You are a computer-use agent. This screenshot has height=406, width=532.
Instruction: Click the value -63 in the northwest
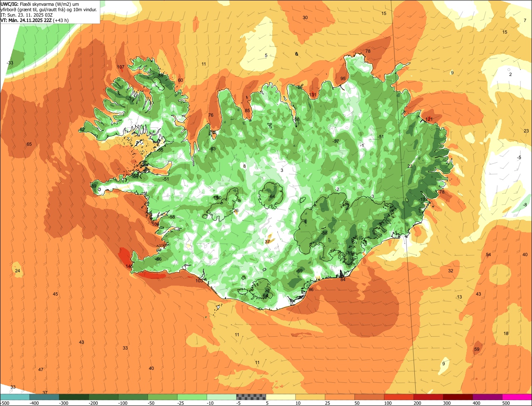212,149
